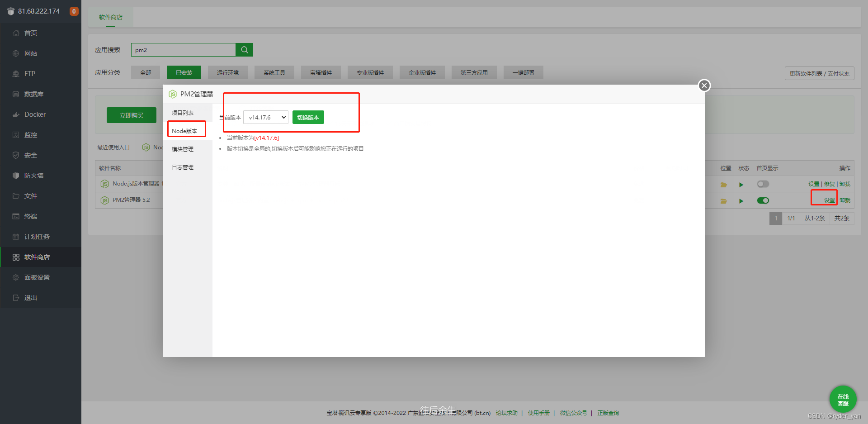This screenshot has height=424, width=868.
Task: Open the 在线客服 online support bubble
Action: [843, 400]
